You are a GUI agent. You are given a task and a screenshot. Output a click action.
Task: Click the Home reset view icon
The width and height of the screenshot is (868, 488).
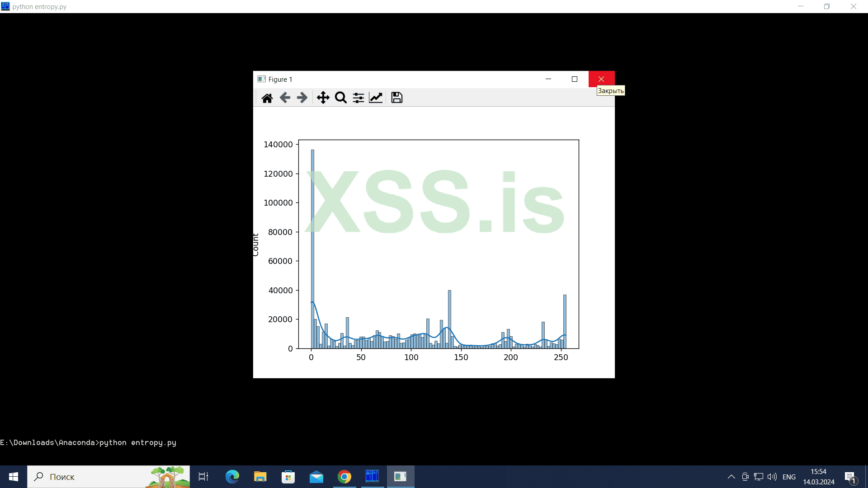coord(267,98)
